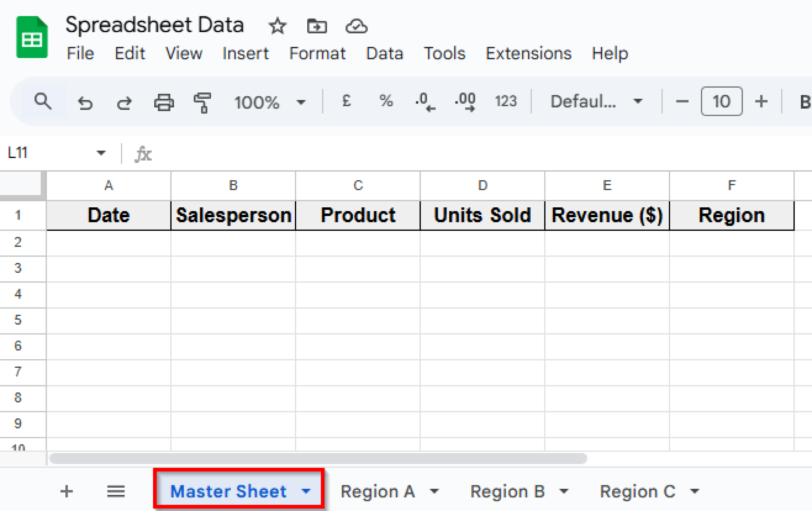This screenshot has width=812, height=511.
Task: Open the font family dropdown
Action: pyautogui.click(x=596, y=101)
